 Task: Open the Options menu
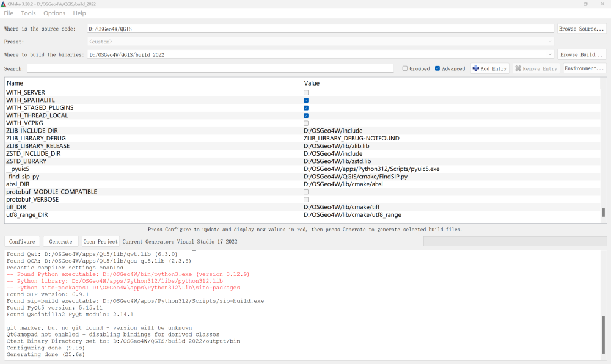[x=54, y=13]
